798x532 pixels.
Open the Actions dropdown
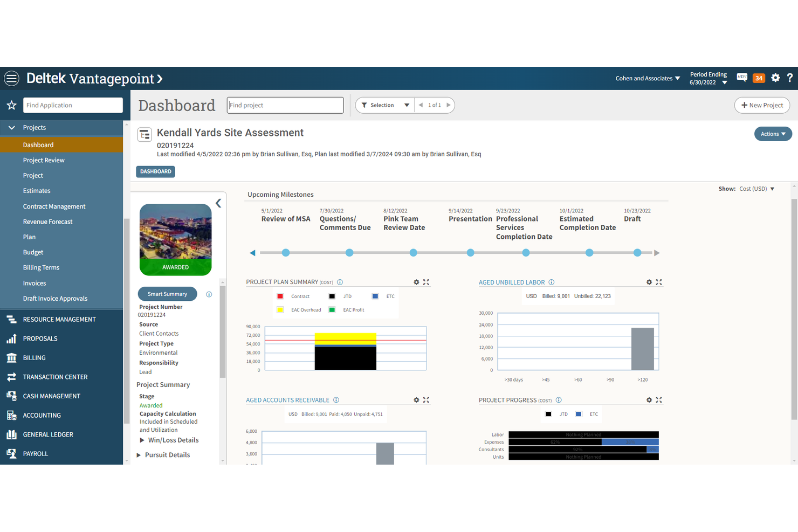773,134
